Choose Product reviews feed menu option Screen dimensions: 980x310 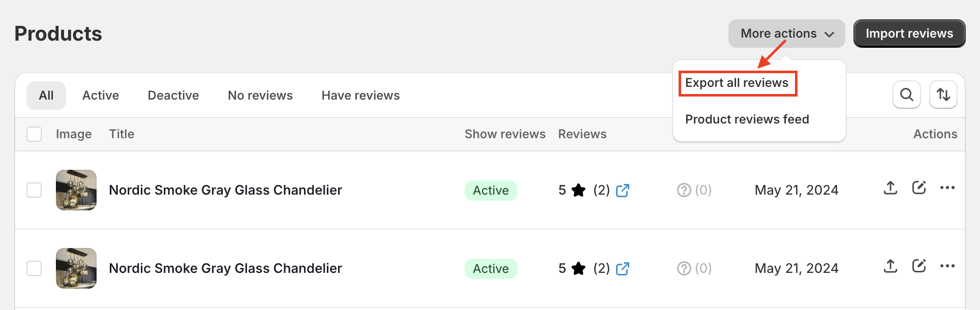pyautogui.click(x=747, y=119)
